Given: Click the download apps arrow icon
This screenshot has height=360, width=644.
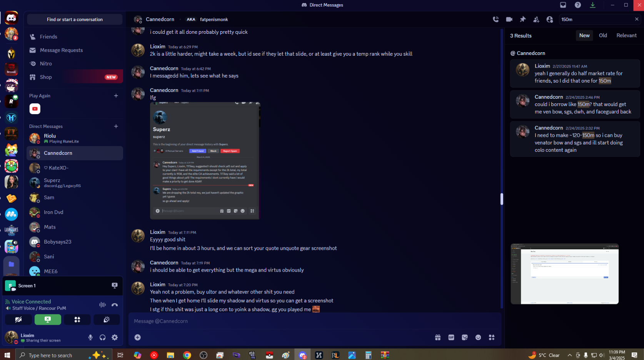Looking at the screenshot, I should click(593, 5).
